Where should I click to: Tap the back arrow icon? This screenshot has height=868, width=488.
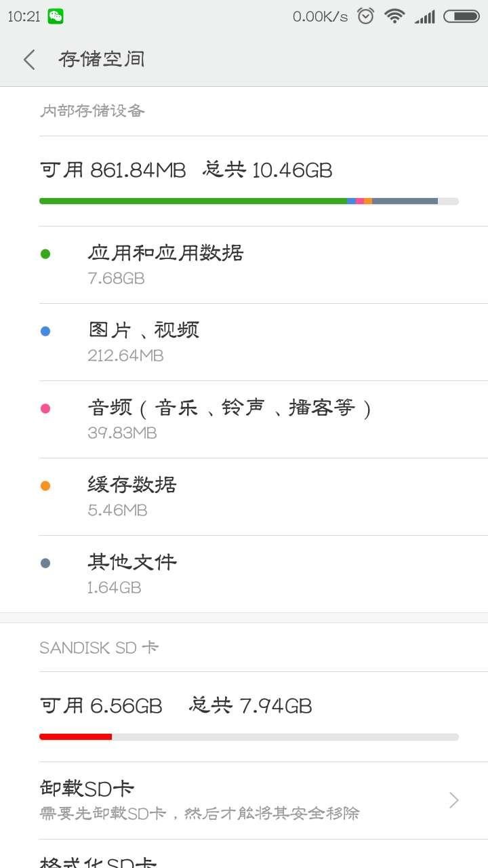click(x=28, y=60)
